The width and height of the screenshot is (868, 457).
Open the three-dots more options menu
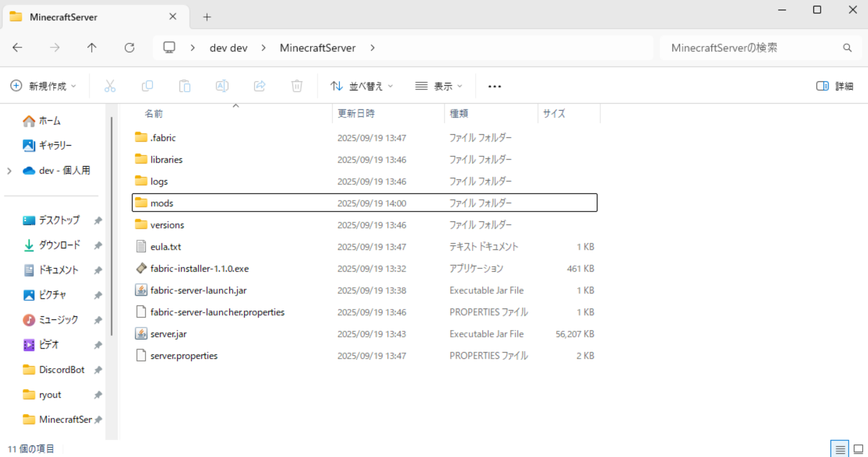494,86
